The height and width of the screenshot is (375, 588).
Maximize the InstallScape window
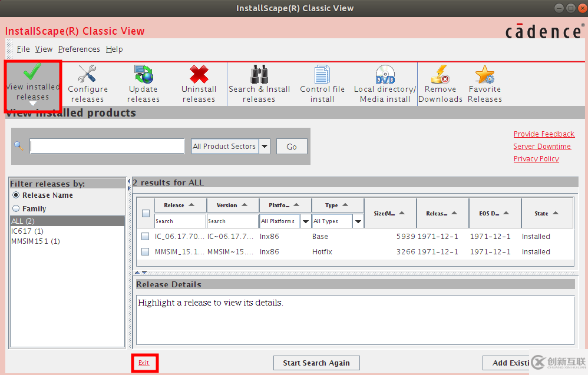coord(570,8)
